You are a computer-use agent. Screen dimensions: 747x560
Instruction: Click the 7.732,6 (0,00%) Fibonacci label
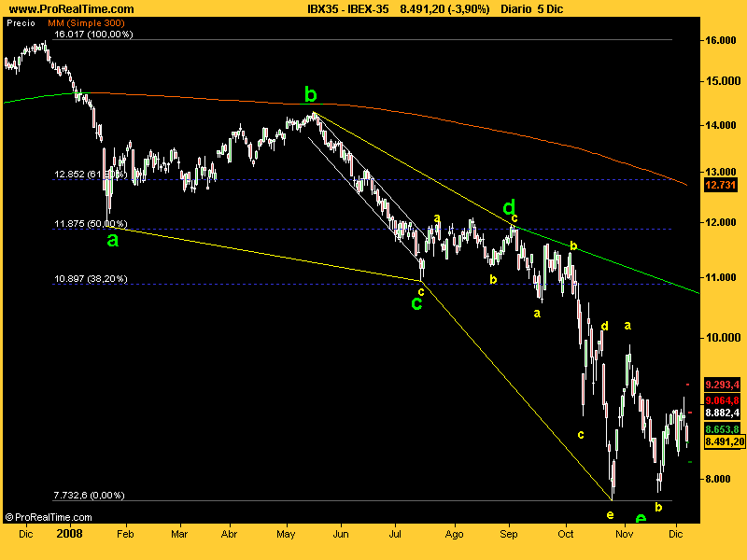click(x=89, y=496)
